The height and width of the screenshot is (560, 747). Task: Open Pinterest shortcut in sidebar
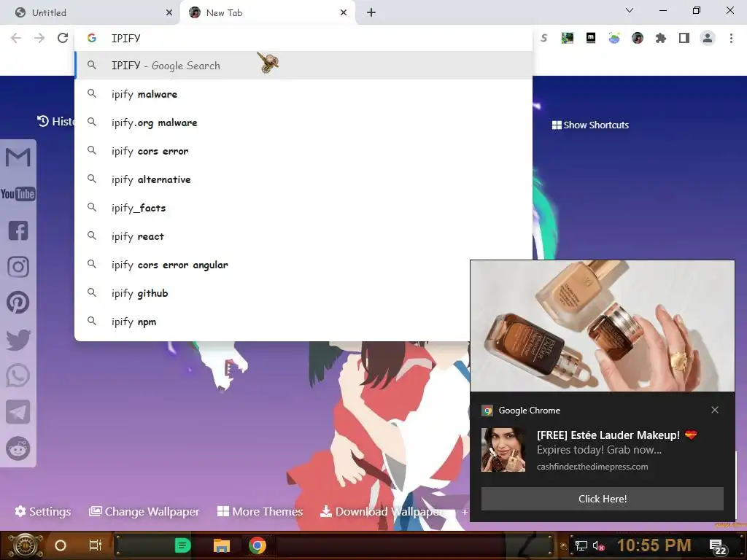(18, 303)
